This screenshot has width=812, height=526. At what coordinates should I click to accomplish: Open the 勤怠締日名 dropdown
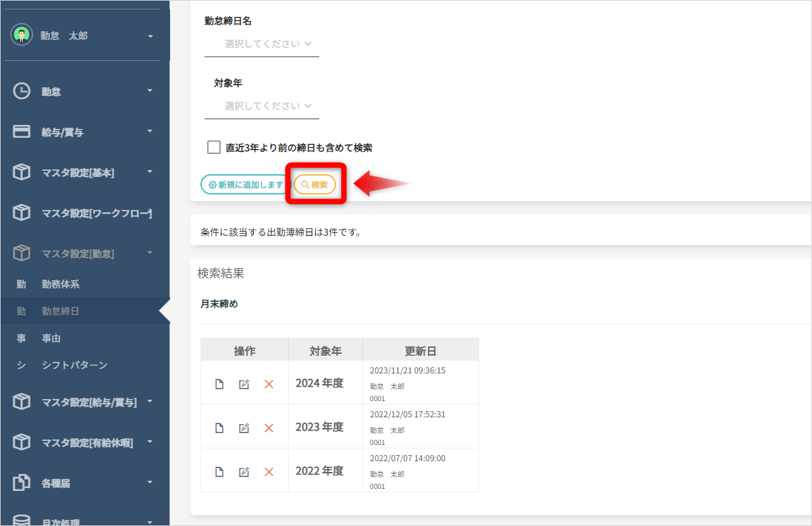tap(262, 44)
